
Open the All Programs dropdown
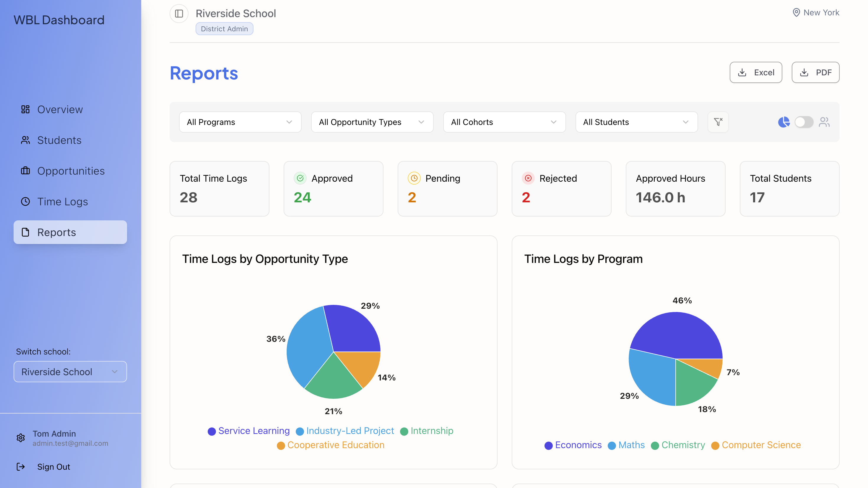pyautogui.click(x=240, y=122)
